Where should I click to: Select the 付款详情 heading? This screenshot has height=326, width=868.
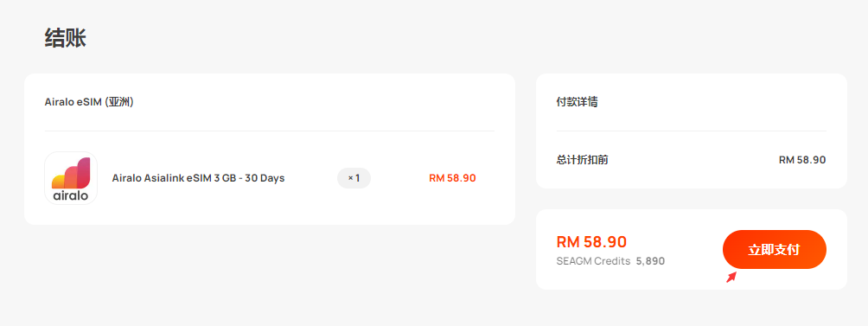pyautogui.click(x=577, y=102)
